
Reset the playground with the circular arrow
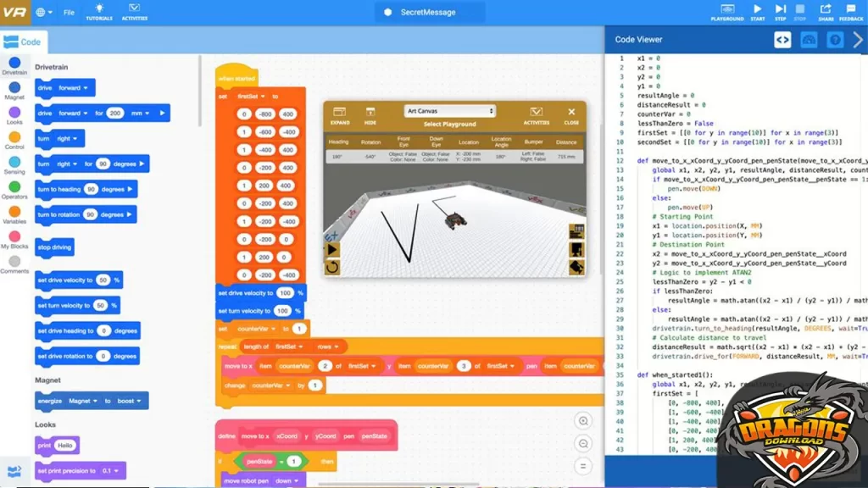tap(332, 268)
